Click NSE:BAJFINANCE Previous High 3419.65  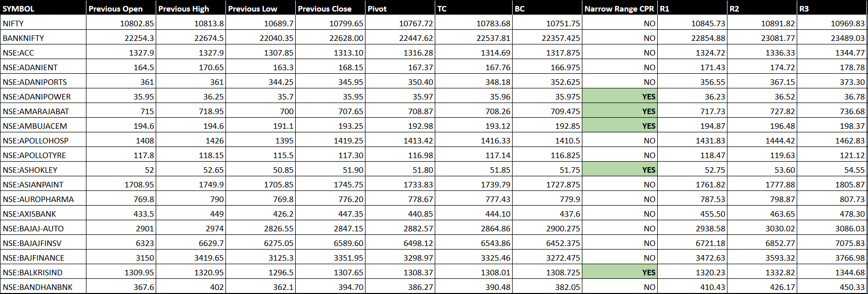(191, 258)
